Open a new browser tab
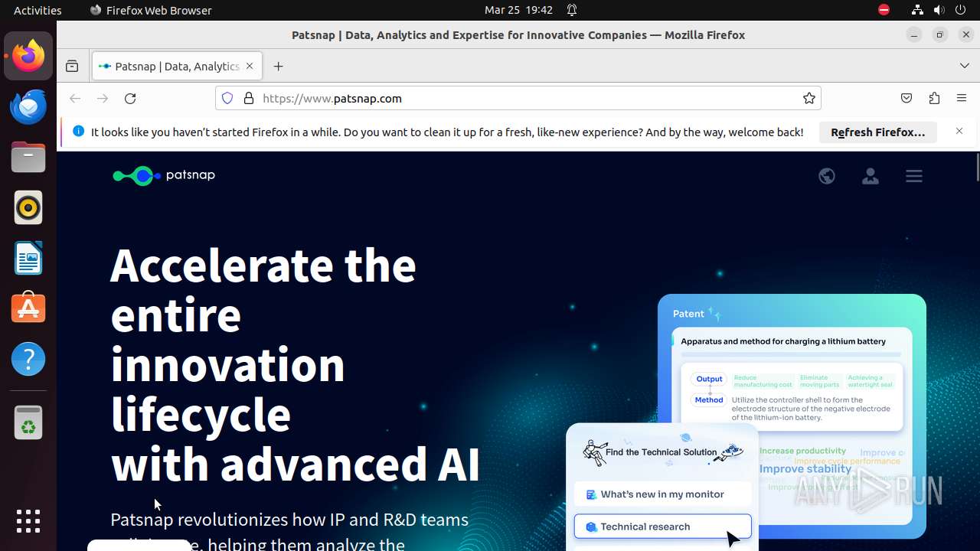 click(278, 67)
